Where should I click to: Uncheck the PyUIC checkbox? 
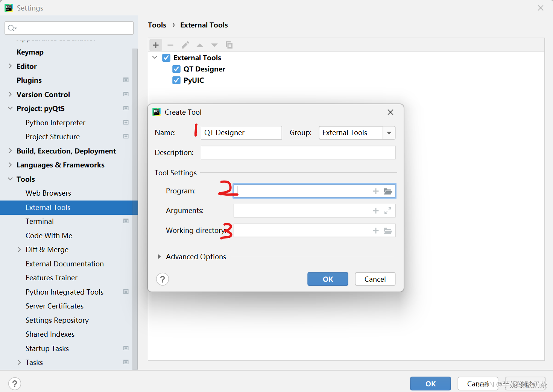pyautogui.click(x=176, y=80)
